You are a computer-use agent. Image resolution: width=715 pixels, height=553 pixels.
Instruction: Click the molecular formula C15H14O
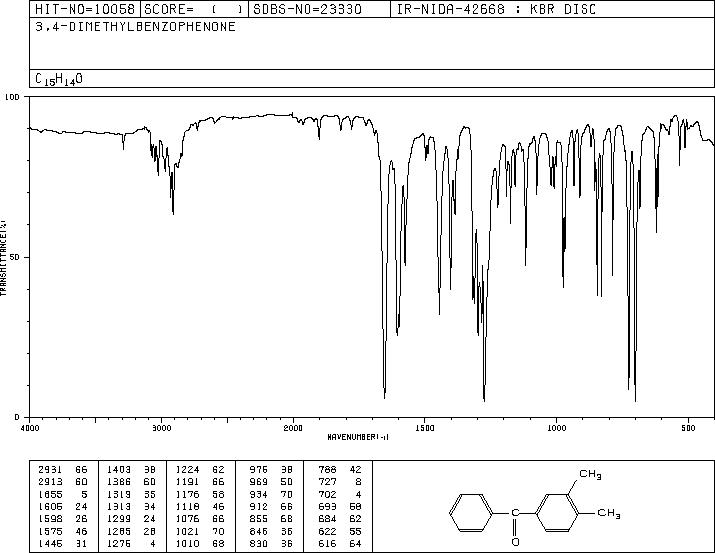59,79
